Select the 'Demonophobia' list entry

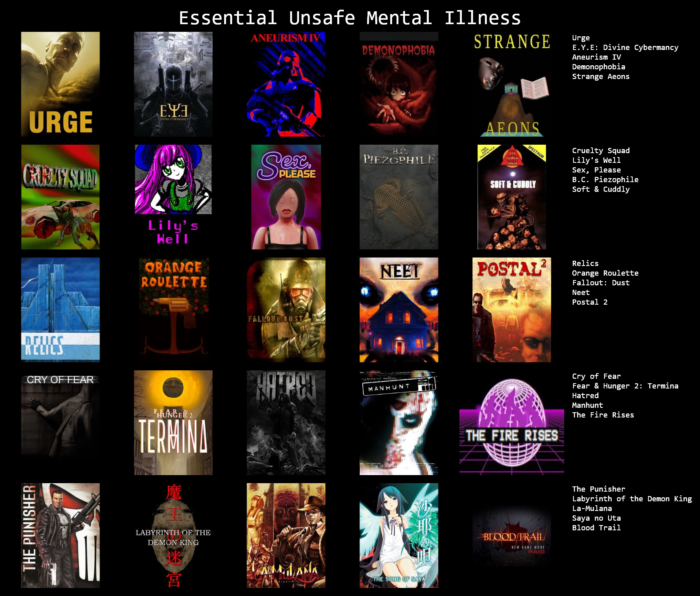(x=598, y=67)
